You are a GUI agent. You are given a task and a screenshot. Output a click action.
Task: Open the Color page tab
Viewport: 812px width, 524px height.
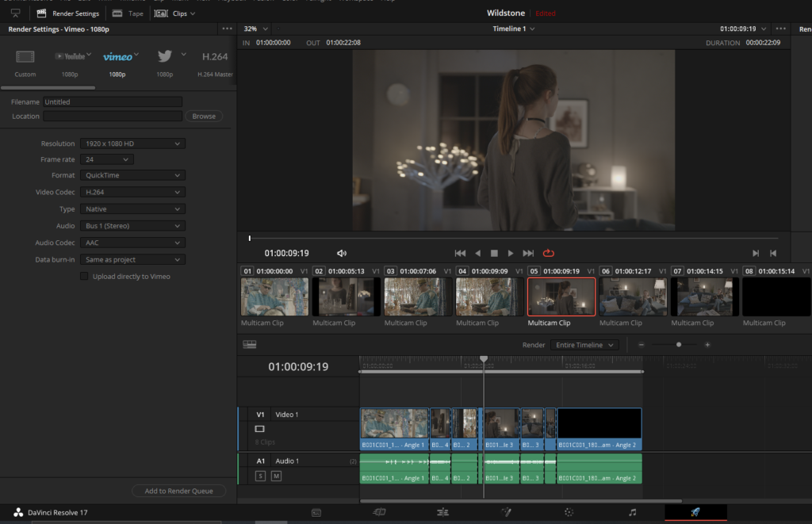coord(569,513)
